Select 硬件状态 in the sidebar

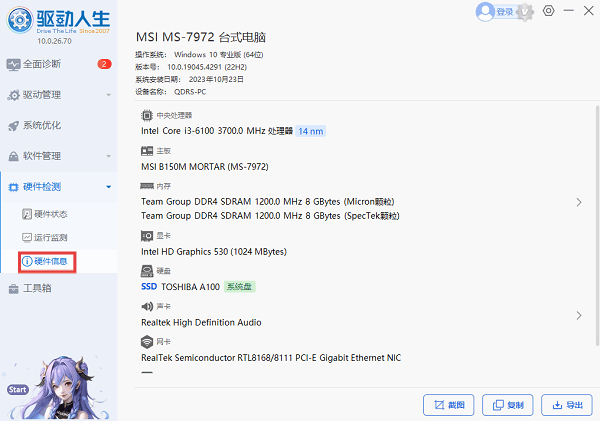click(50, 214)
